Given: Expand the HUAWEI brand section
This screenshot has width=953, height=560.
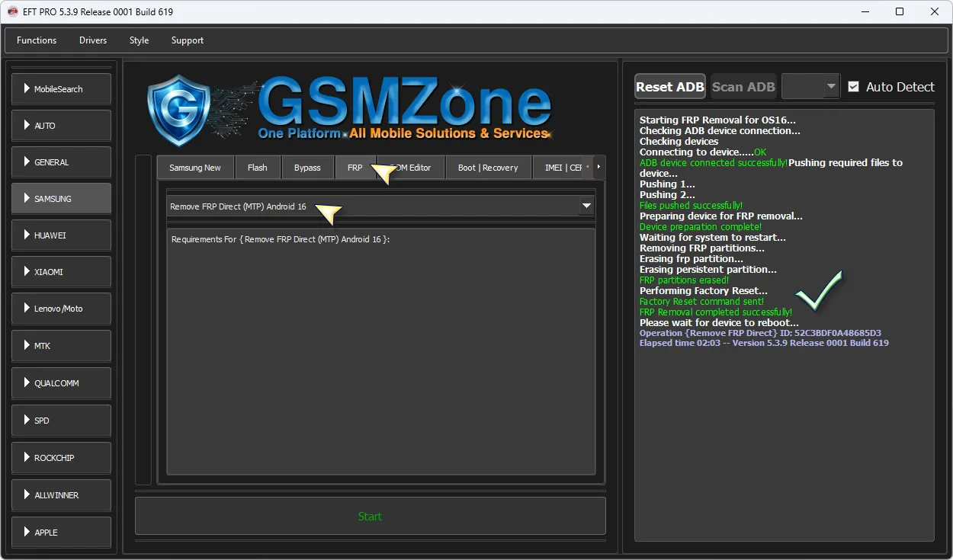Looking at the screenshot, I should point(61,235).
